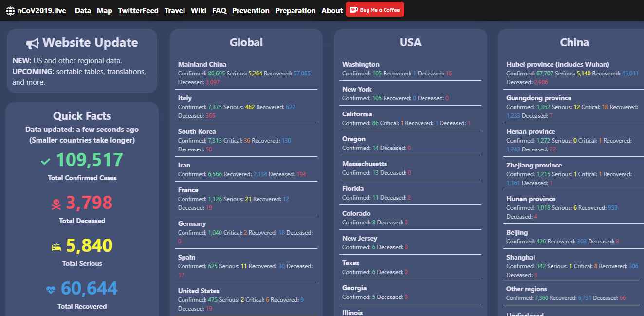Image resolution: width=644 pixels, height=316 pixels.
Task: Open the Map menu item
Action: pos(104,11)
